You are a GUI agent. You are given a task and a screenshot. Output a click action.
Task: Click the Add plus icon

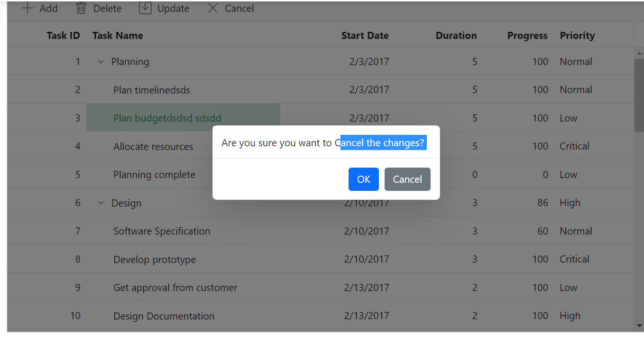[28, 8]
